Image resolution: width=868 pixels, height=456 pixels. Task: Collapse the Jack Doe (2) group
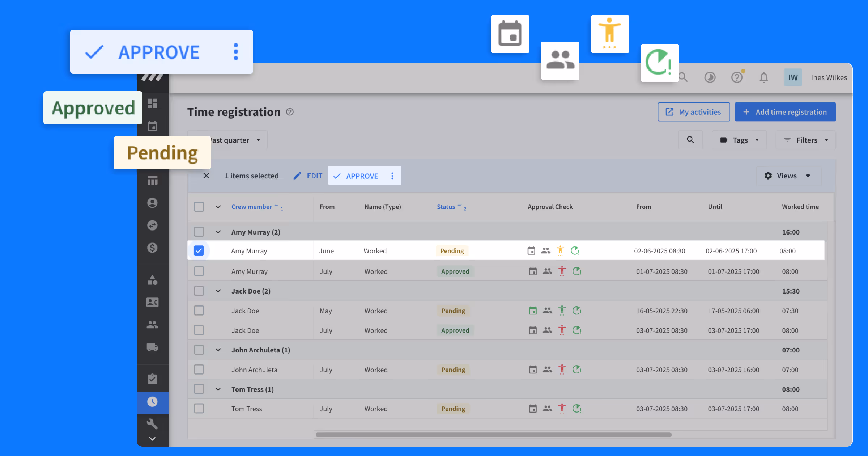(218, 291)
